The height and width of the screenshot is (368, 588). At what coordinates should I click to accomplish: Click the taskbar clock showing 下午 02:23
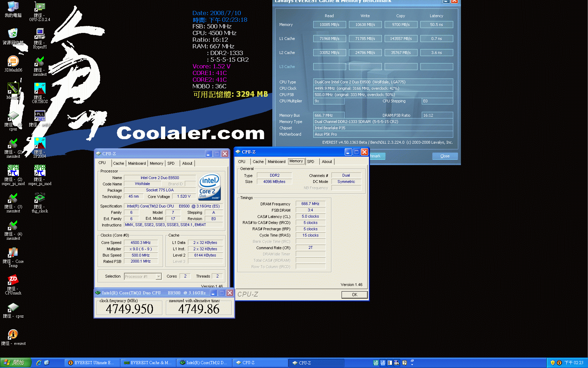(574, 363)
